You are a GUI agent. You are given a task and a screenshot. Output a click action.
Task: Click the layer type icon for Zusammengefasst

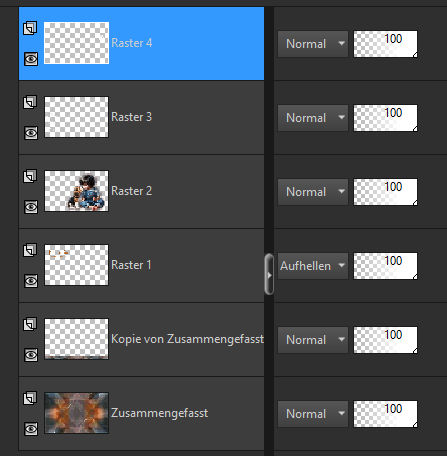30,398
